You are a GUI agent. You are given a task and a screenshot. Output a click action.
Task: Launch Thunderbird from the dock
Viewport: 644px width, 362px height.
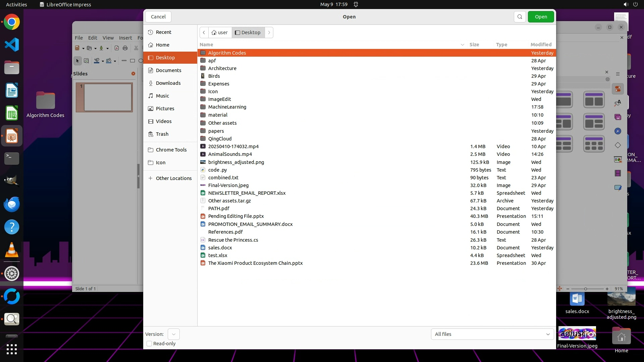12,204
